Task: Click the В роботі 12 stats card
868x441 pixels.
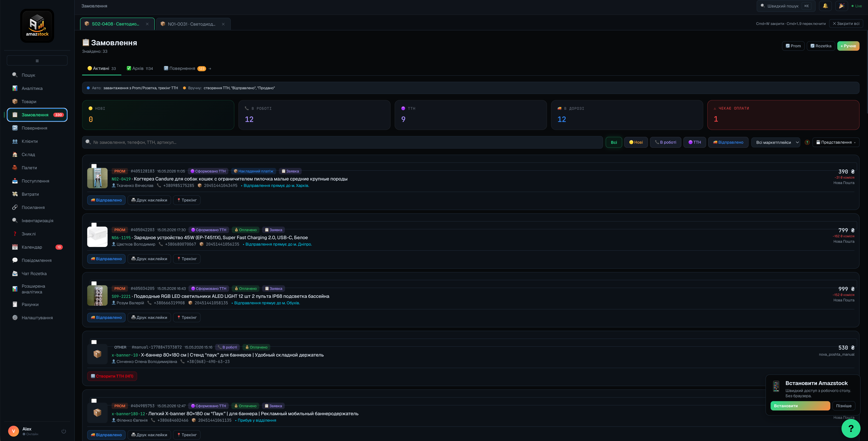Action: click(x=314, y=115)
